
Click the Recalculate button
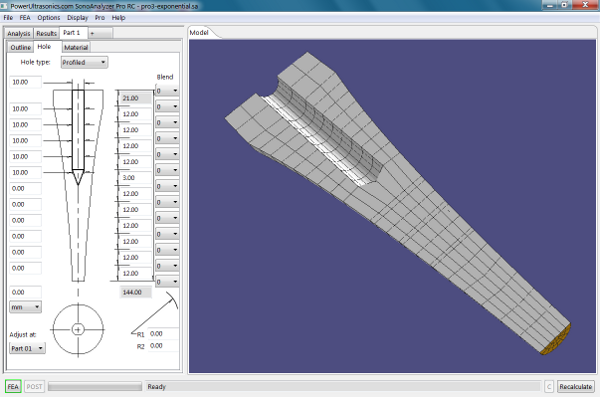tap(576, 386)
